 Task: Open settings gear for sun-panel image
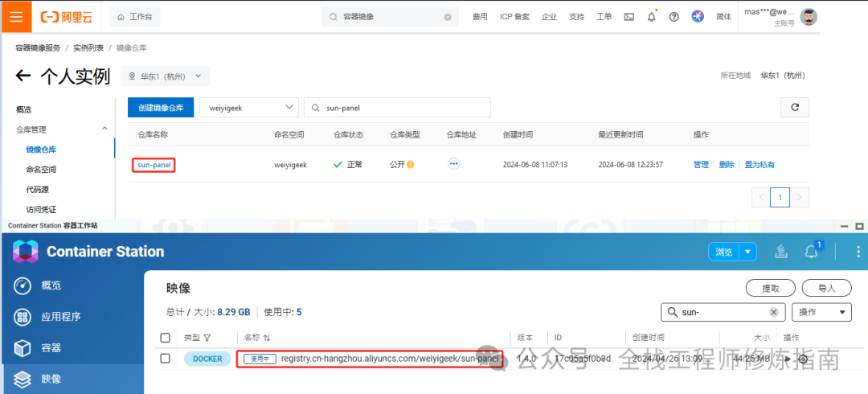pyautogui.click(x=803, y=359)
